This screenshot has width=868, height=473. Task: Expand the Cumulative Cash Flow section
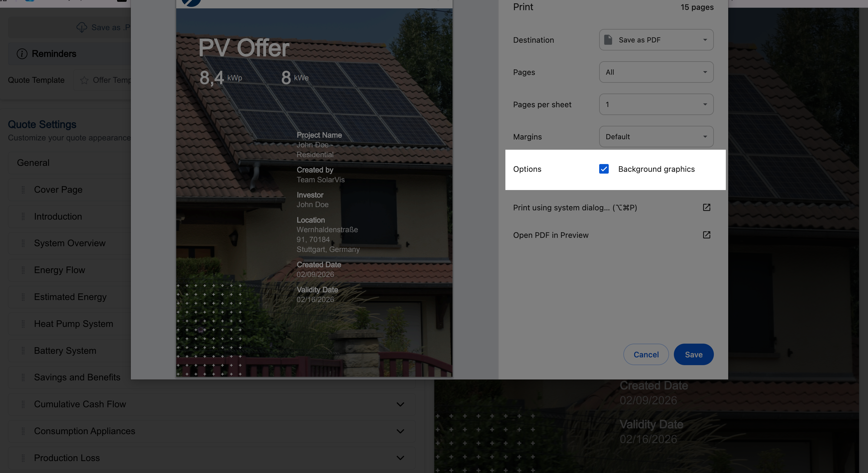(400, 404)
